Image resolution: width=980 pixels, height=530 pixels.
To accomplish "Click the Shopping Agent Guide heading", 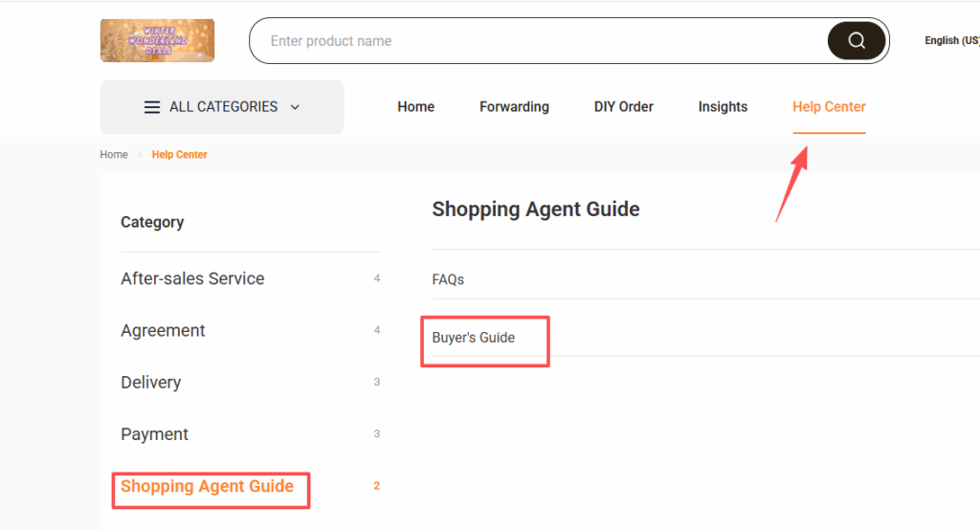I will point(536,209).
